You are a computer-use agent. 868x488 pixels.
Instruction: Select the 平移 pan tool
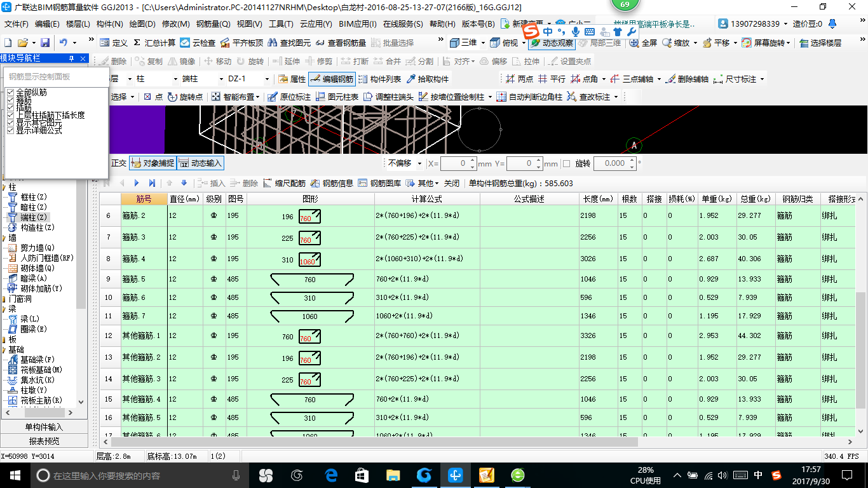(x=715, y=43)
